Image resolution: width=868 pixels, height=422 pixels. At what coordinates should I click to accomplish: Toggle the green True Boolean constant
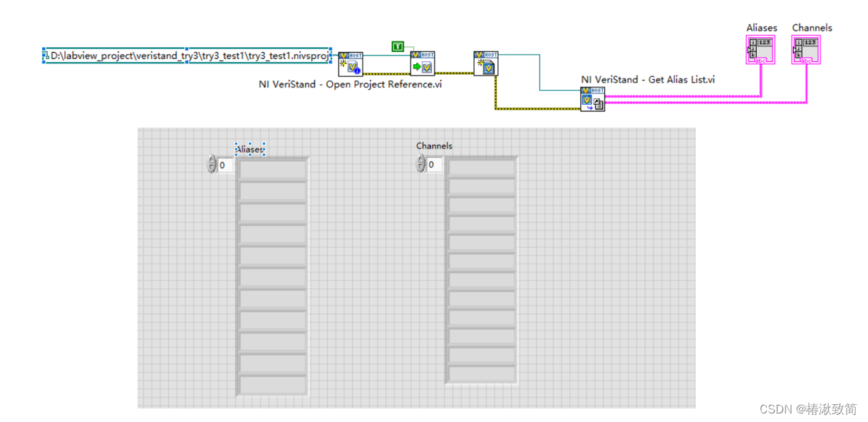[399, 45]
